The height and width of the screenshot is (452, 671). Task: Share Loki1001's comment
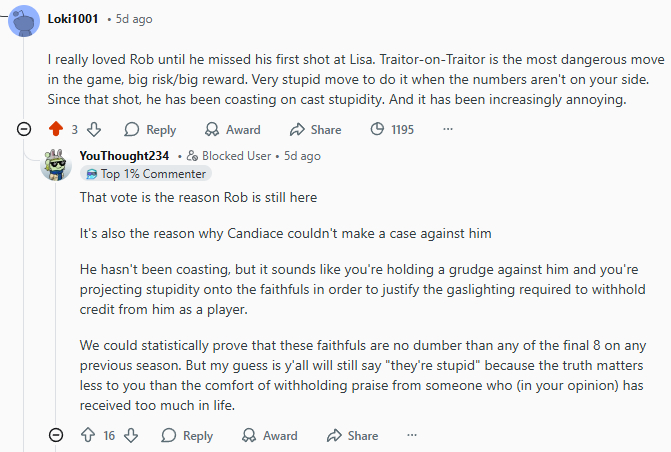click(315, 129)
